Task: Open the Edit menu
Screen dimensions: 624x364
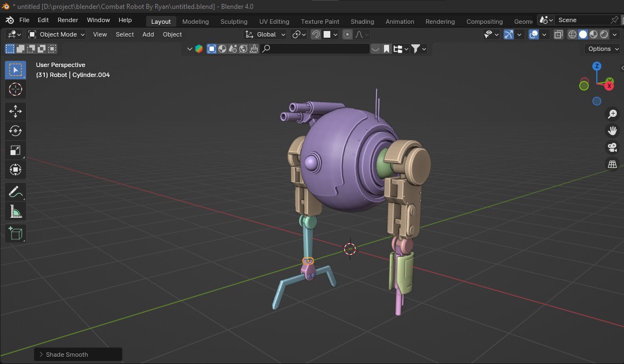Action: (x=43, y=20)
